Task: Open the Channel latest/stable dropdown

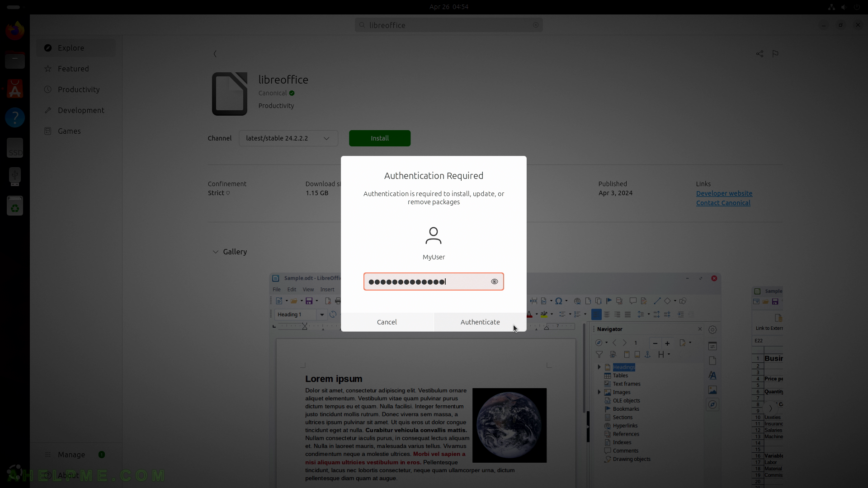Action: pos(288,138)
